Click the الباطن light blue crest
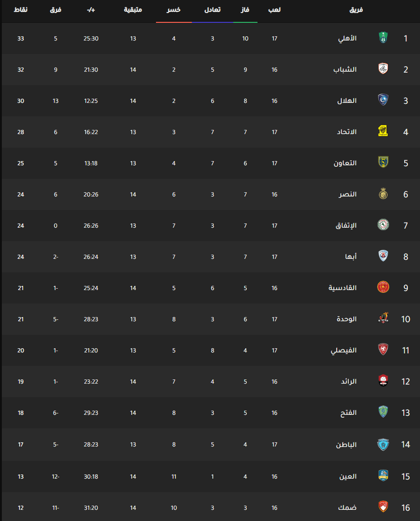This screenshot has width=420, height=521. 383,445
